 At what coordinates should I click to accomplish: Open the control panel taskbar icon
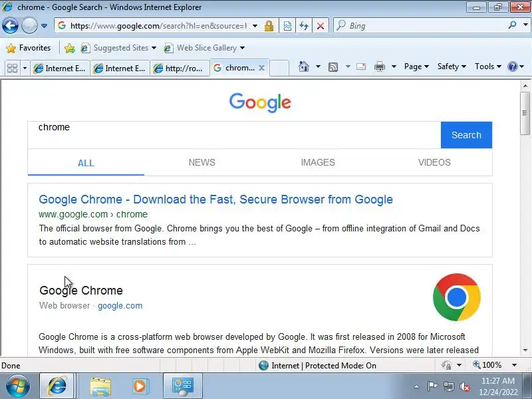pyautogui.click(x=182, y=386)
